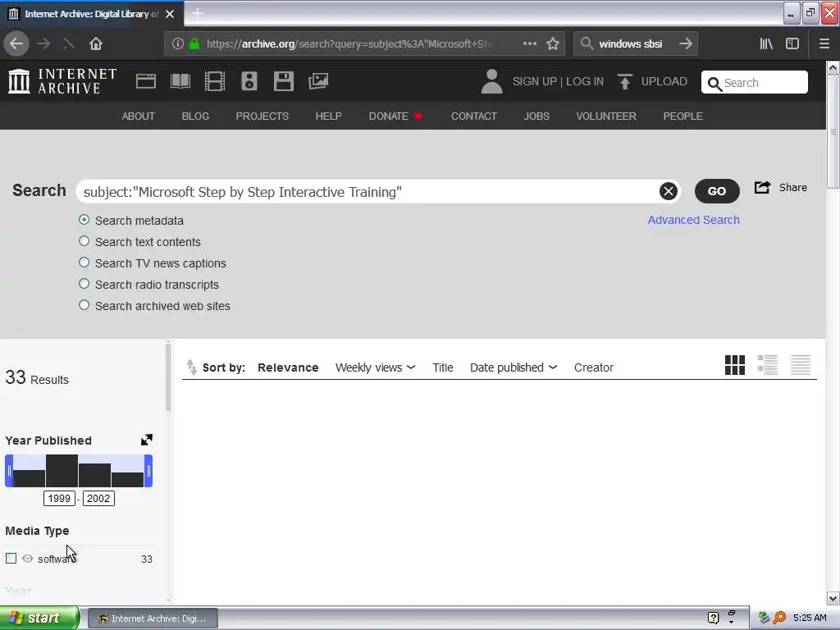Open the ABOUT menu item
Screen dimensions: 840x630
pyautogui.click(x=138, y=116)
